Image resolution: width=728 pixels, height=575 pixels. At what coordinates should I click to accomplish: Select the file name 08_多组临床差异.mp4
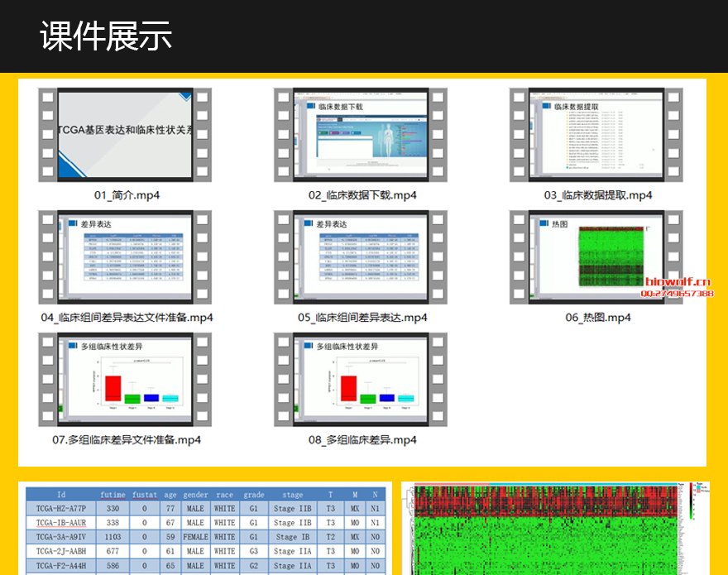[362, 440]
